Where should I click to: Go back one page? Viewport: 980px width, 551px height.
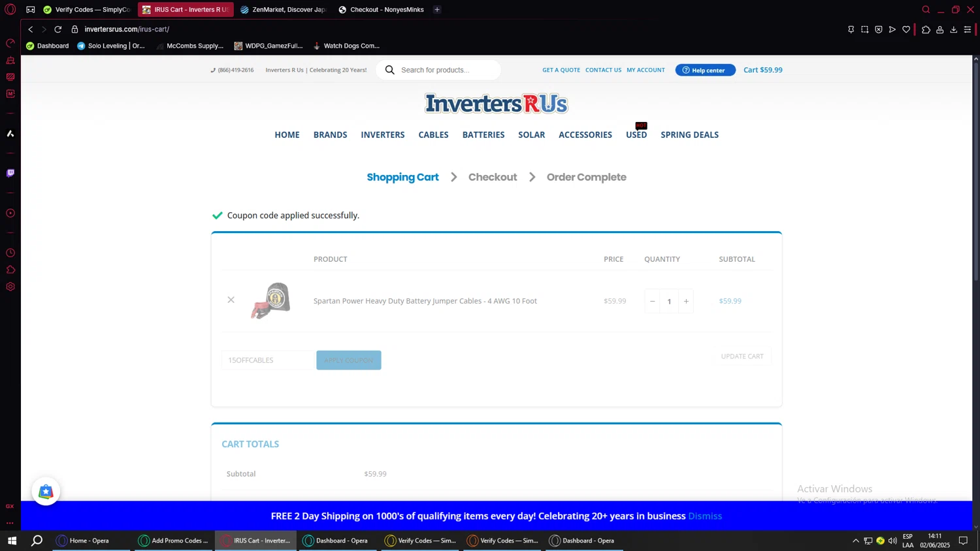[30, 29]
